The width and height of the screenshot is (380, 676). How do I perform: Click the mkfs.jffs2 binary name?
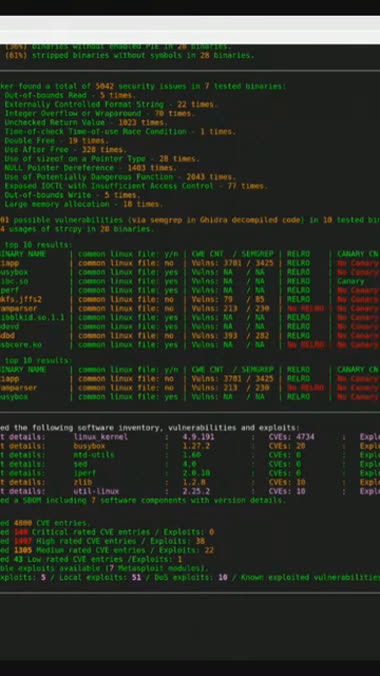tap(21, 299)
